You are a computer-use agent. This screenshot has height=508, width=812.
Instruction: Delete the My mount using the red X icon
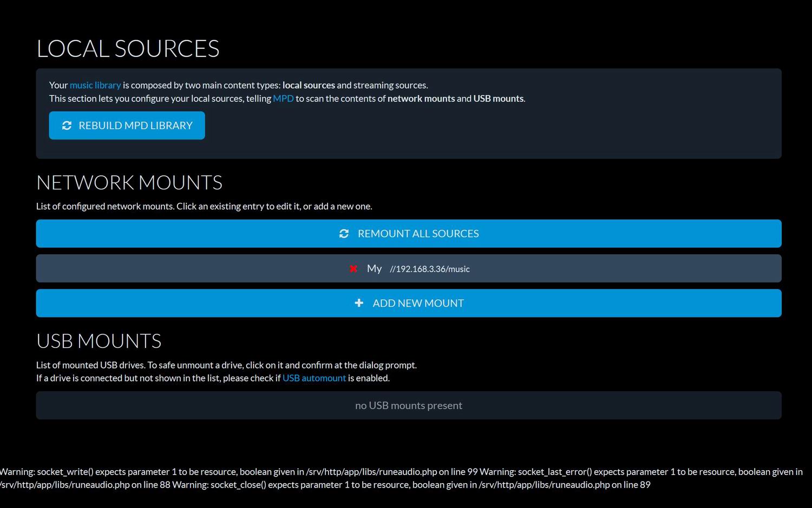[x=353, y=268]
